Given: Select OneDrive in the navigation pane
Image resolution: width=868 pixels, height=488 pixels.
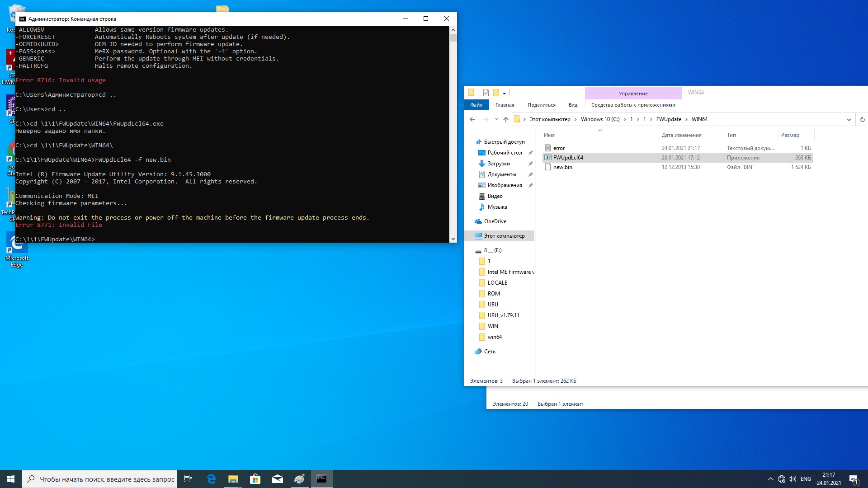Looking at the screenshot, I should coord(495,221).
